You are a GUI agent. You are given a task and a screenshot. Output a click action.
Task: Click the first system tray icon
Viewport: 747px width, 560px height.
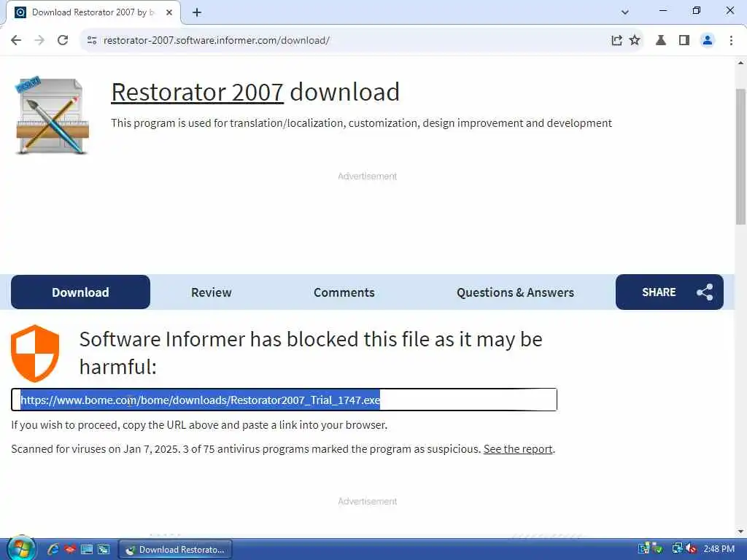point(643,549)
